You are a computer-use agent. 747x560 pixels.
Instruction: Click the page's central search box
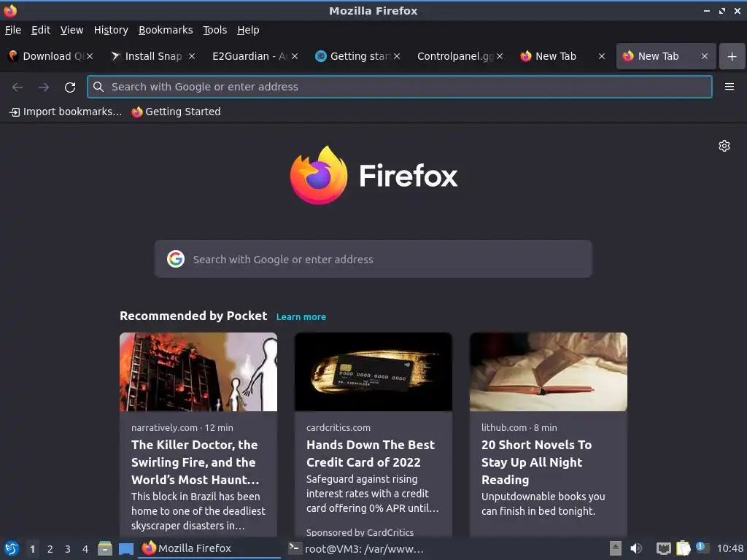pyautogui.click(x=373, y=259)
